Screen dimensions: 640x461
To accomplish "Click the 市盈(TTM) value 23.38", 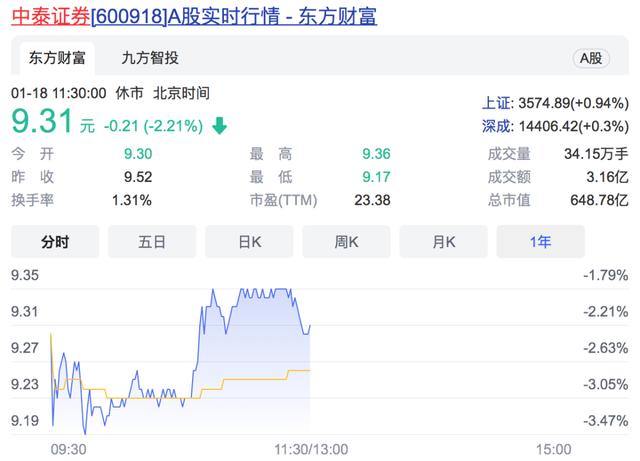I will (372, 200).
